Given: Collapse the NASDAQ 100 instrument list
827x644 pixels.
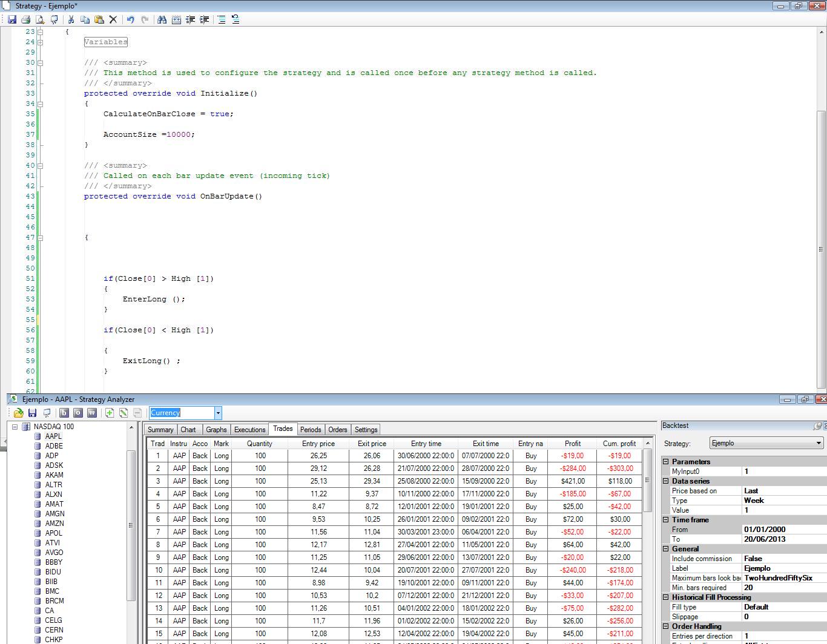Looking at the screenshot, I should click(15, 427).
